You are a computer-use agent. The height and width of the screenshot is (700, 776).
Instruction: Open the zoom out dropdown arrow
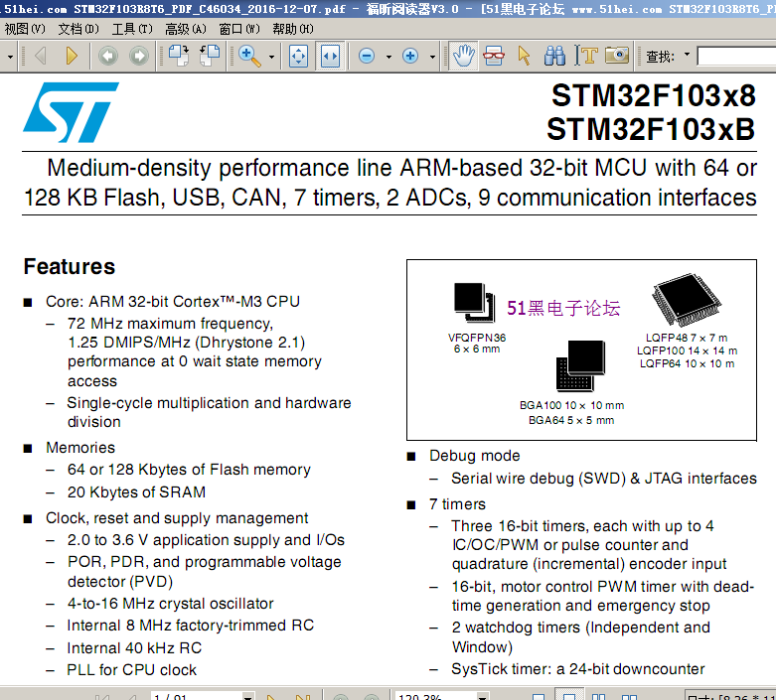(x=388, y=57)
